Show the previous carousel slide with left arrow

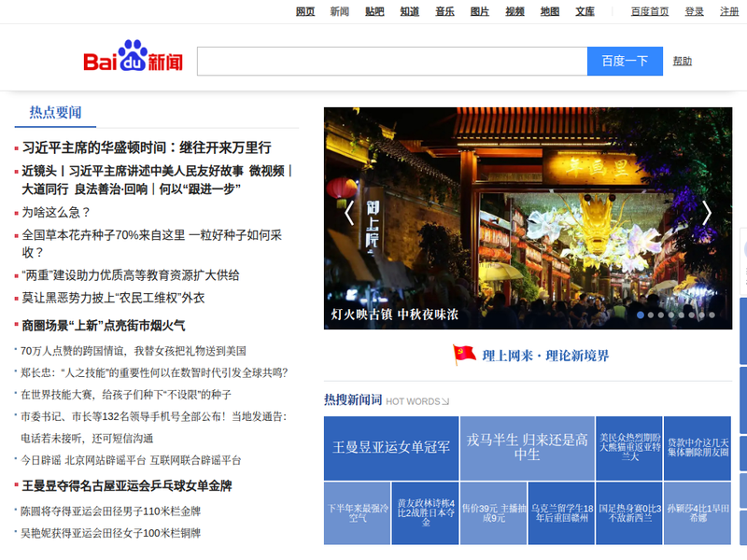point(349,213)
